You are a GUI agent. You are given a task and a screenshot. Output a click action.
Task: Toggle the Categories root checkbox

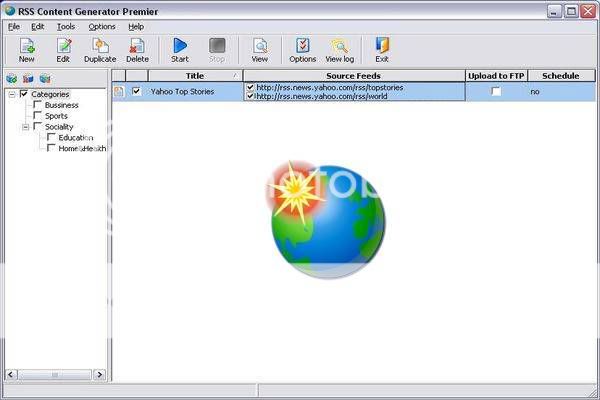[x=24, y=93]
